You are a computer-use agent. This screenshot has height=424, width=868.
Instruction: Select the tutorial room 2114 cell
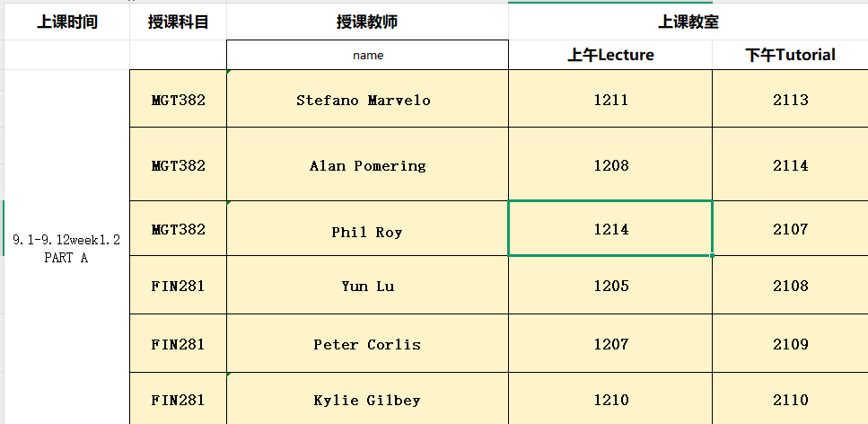[x=790, y=165]
